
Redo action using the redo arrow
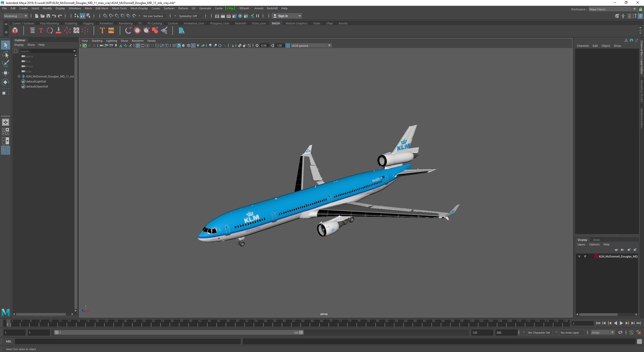(x=60, y=16)
